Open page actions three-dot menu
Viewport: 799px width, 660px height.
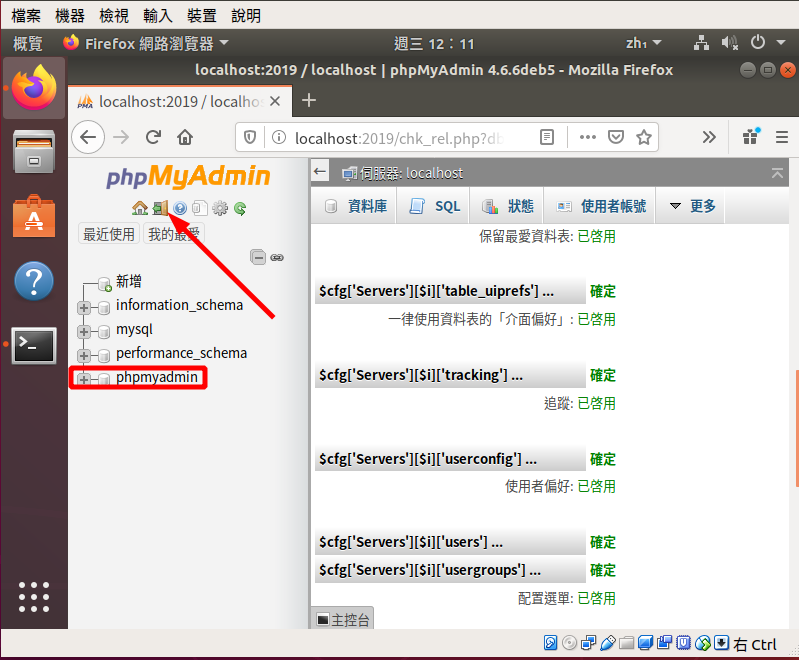click(x=588, y=137)
